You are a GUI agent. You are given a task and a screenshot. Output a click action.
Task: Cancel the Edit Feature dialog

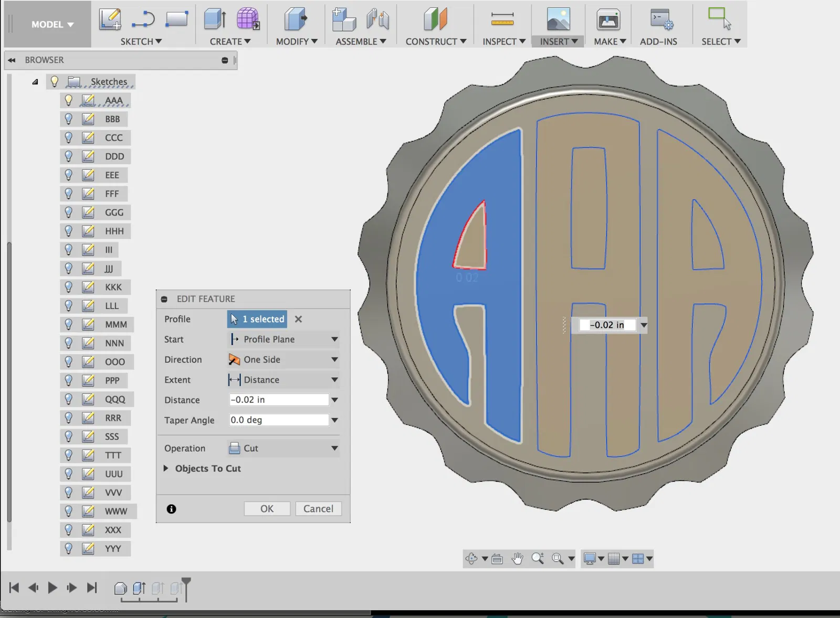[318, 509]
